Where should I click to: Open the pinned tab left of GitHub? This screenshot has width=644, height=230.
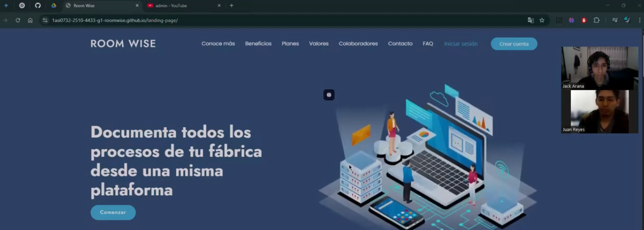pyautogui.click(x=22, y=6)
